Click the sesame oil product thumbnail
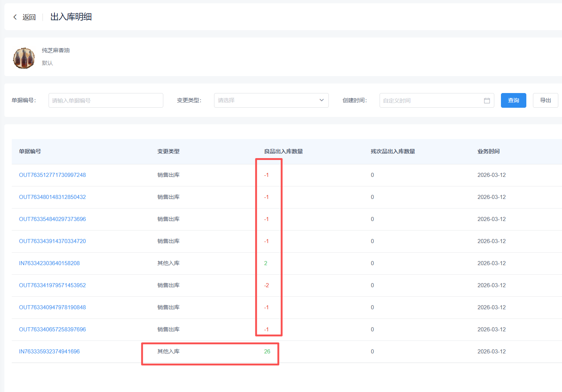Image resolution: width=562 pixels, height=392 pixels. coord(24,58)
